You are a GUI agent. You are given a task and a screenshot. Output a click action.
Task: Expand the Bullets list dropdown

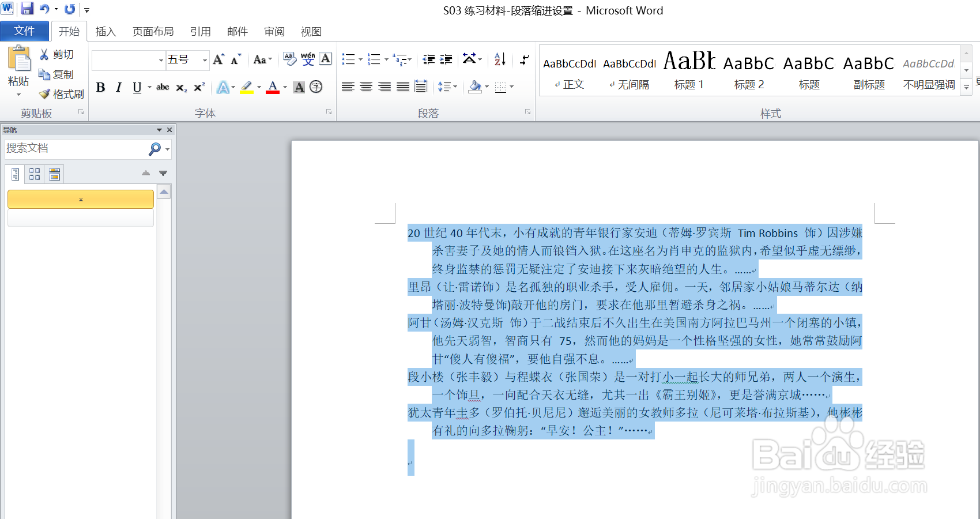coord(360,59)
